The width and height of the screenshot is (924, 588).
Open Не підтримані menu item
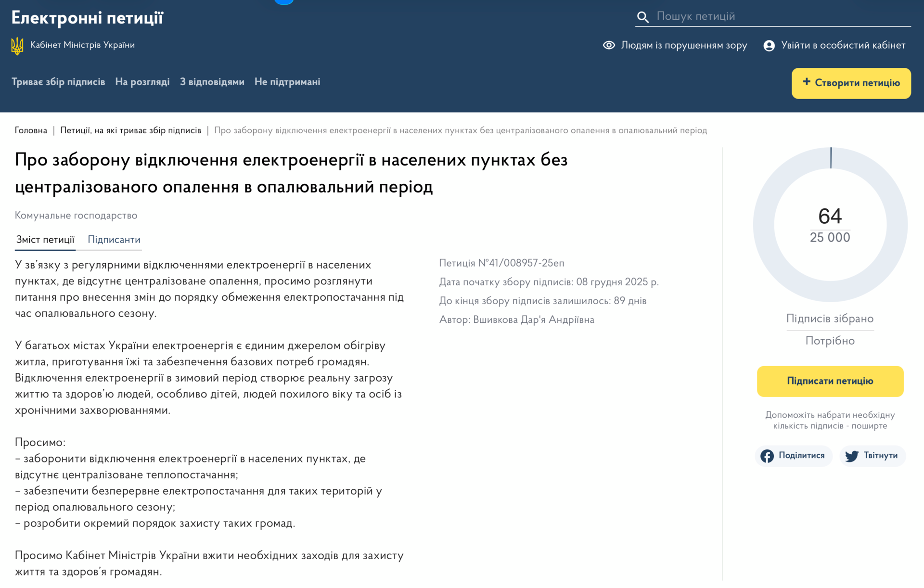click(287, 82)
